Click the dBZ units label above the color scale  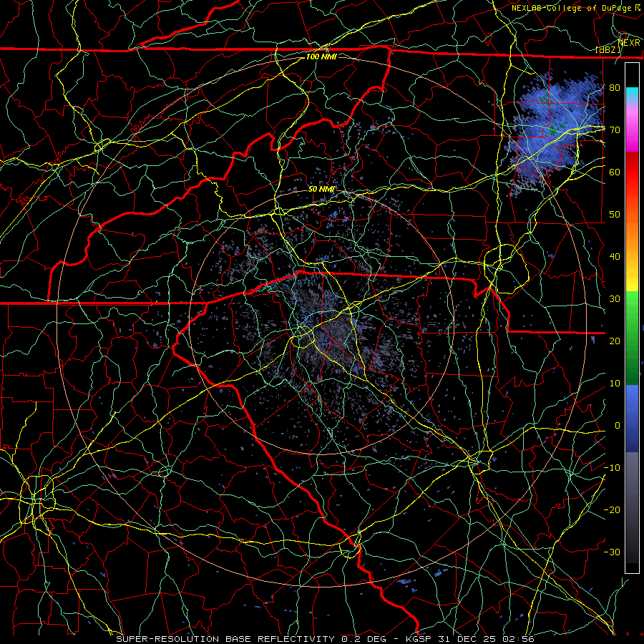[609, 49]
